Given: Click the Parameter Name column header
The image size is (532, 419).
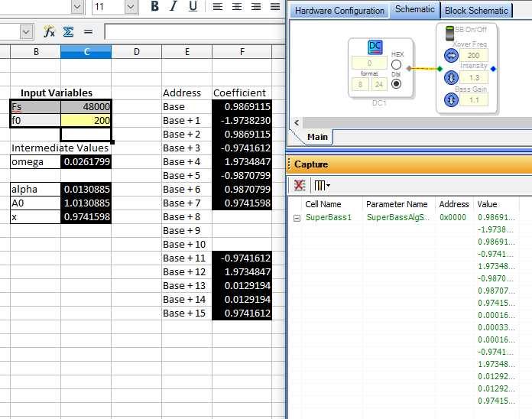Looking at the screenshot, I should [399, 204].
